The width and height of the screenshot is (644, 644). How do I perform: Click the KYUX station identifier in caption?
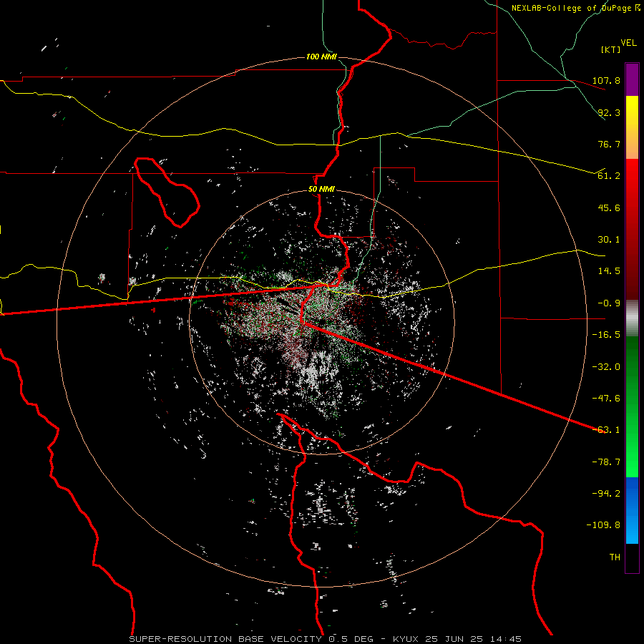click(406, 639)
